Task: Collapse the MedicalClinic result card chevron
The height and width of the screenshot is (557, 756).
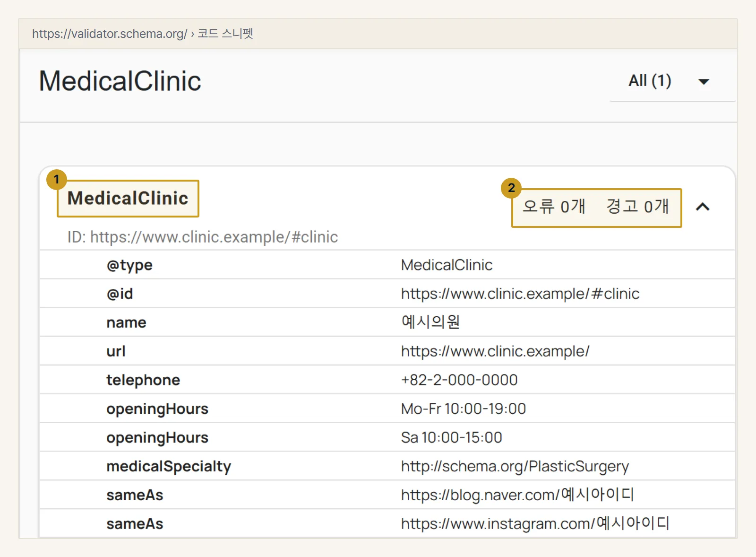Action: pos(703,207)
